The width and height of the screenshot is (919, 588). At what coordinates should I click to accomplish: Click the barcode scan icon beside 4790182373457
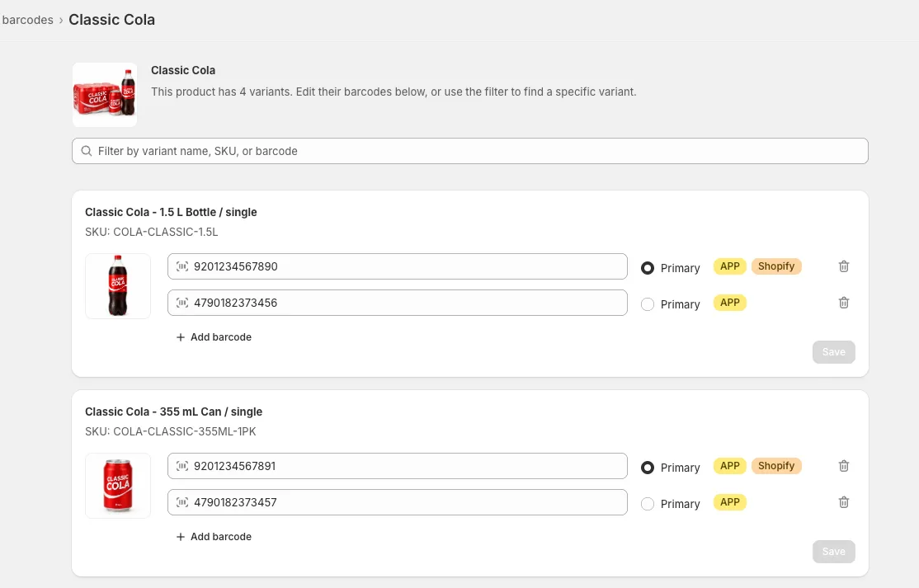click(x=182, y=502)
